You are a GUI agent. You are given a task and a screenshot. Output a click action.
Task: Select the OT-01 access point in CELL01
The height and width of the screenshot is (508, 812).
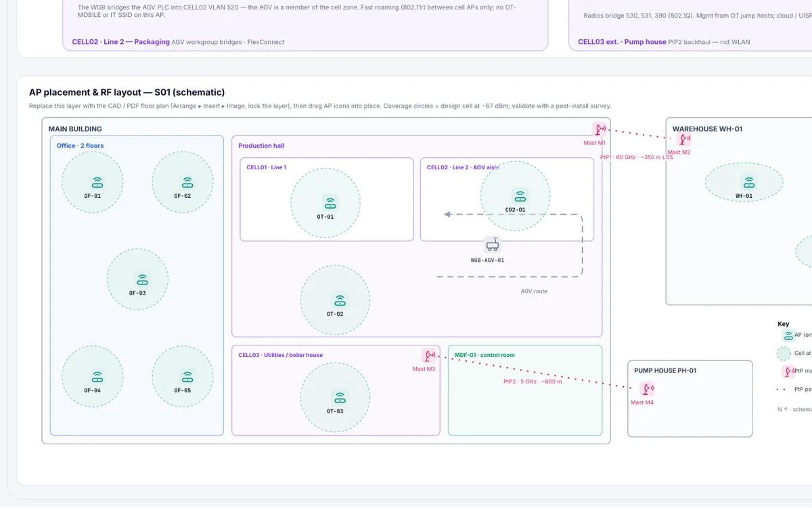click(x=330, y=203)
